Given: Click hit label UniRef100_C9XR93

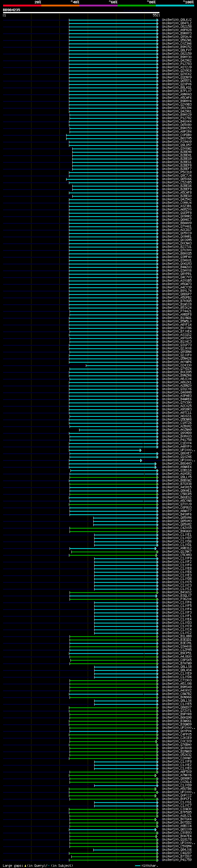Looking at the screenshot, I should pos(177,833).
